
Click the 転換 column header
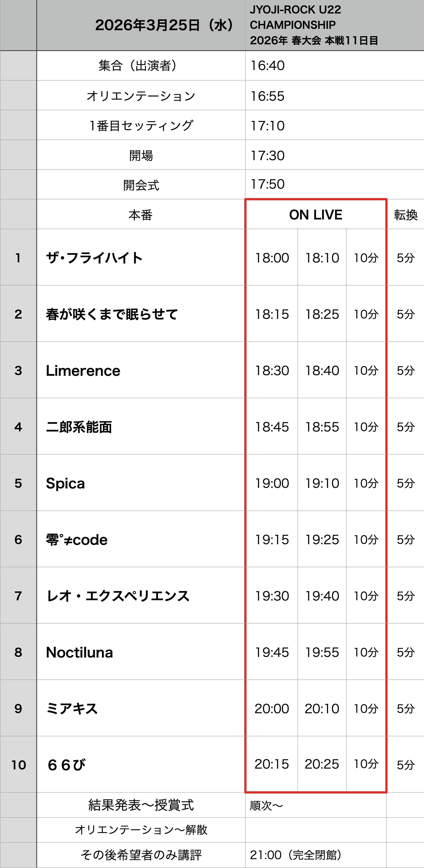point(406,215)
